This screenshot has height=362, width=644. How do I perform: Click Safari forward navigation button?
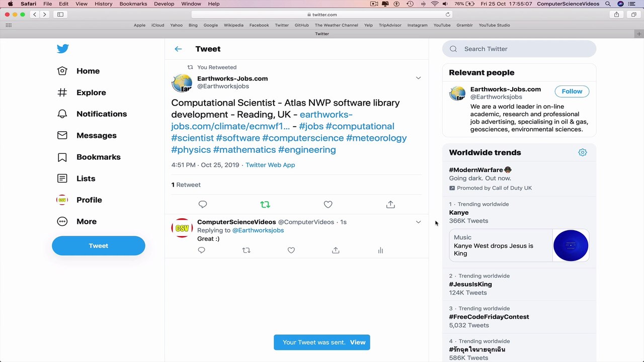[x=44, y=15]
